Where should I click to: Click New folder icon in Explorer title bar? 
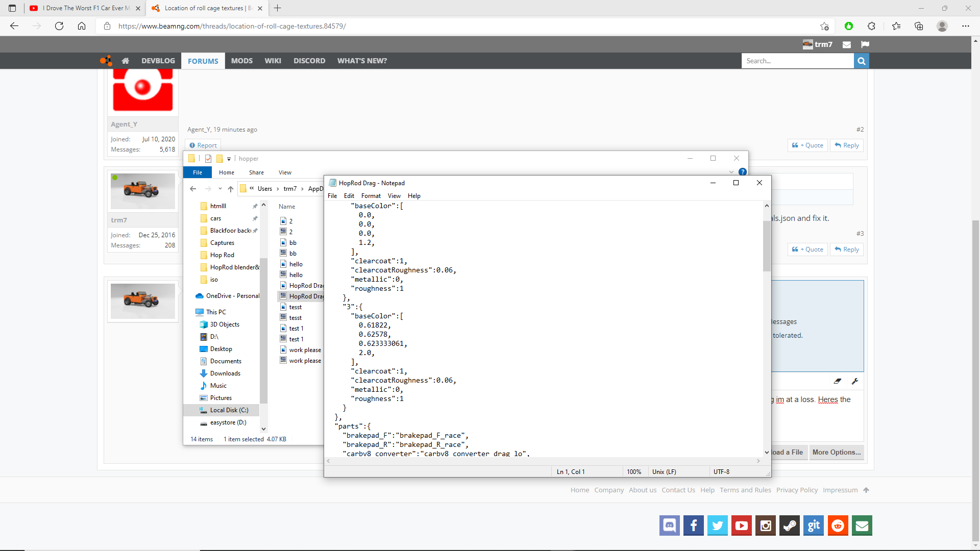pos(219,159)
